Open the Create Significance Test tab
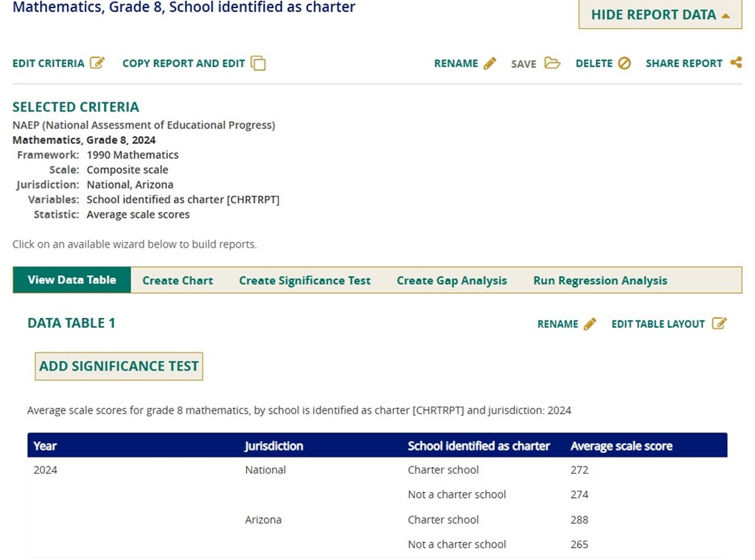 pos(305,280)
